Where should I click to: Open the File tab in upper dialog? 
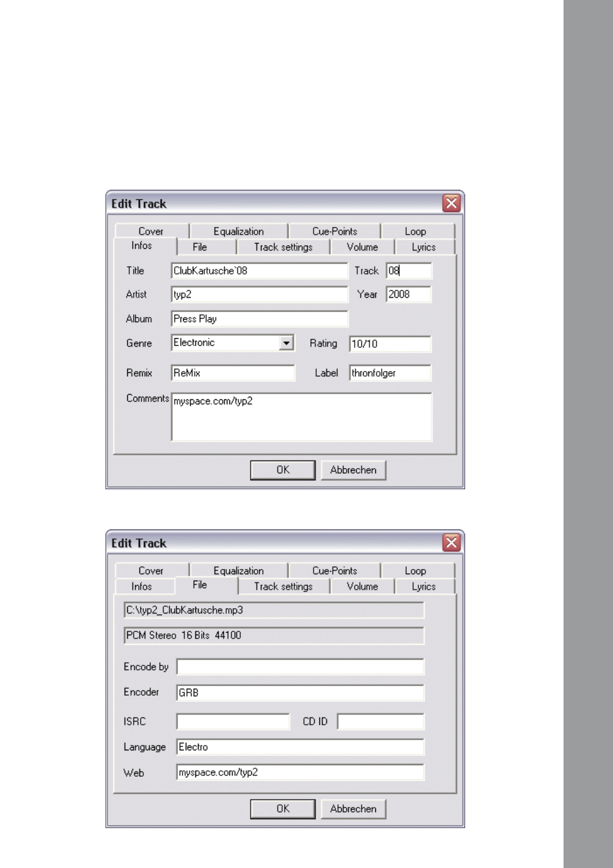point(206,248)
